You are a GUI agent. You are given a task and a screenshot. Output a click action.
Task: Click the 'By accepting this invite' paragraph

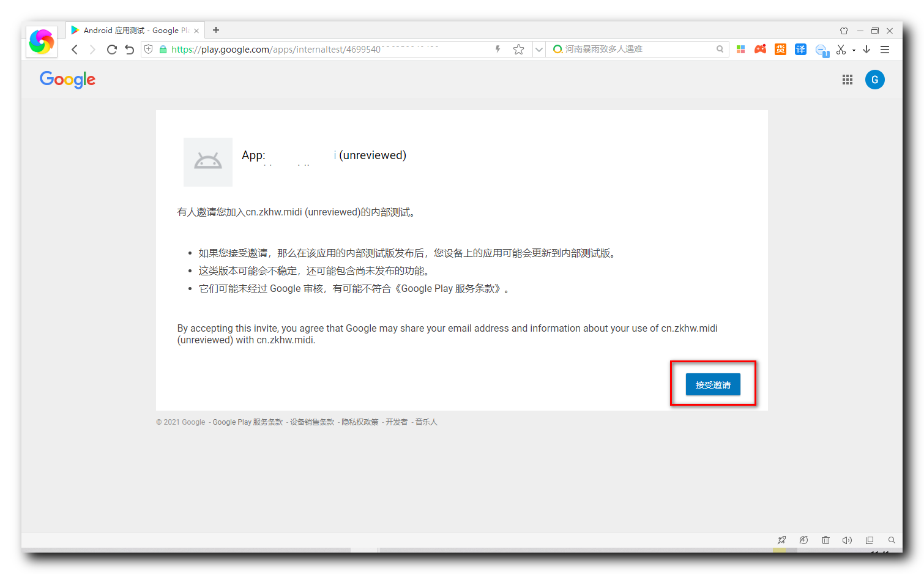(x=447, y=334)
